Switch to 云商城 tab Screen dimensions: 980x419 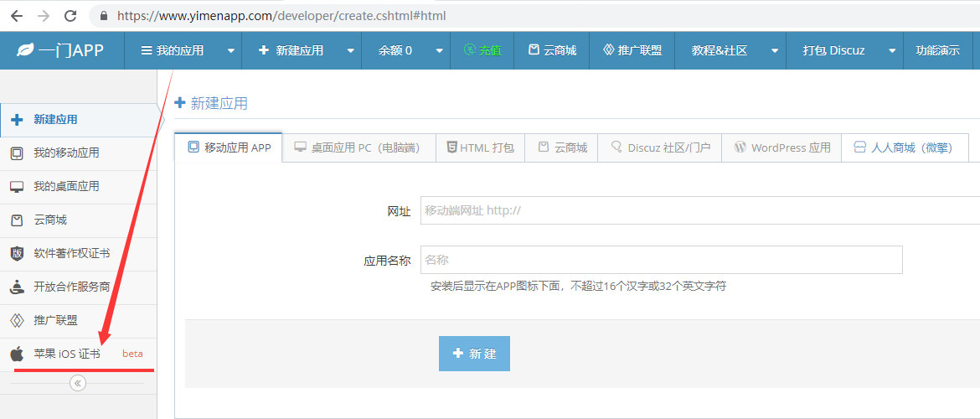[561, 147]
